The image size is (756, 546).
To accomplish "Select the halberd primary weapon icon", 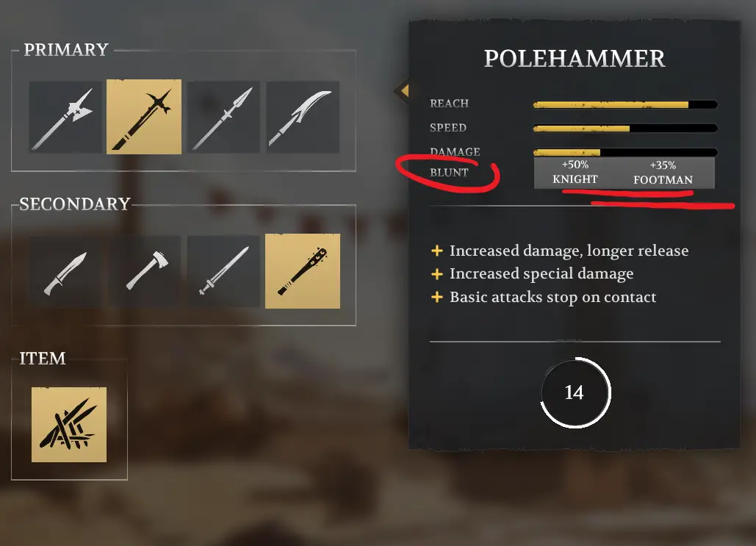I will tap(65, 117).
